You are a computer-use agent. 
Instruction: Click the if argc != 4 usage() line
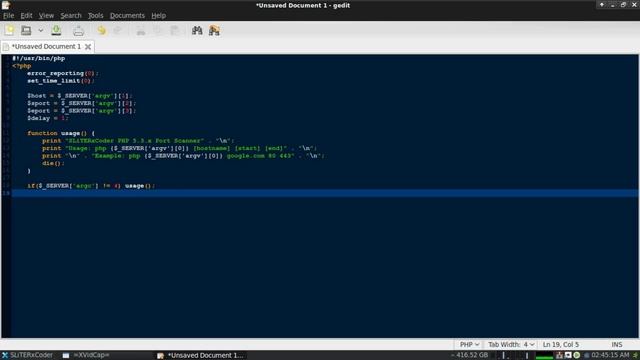point(91,186)
